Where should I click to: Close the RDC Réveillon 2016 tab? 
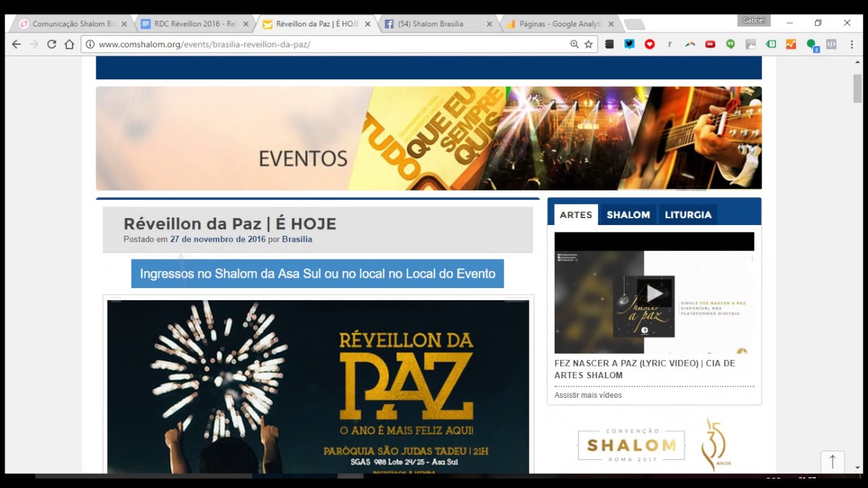[x=246, y=24]
